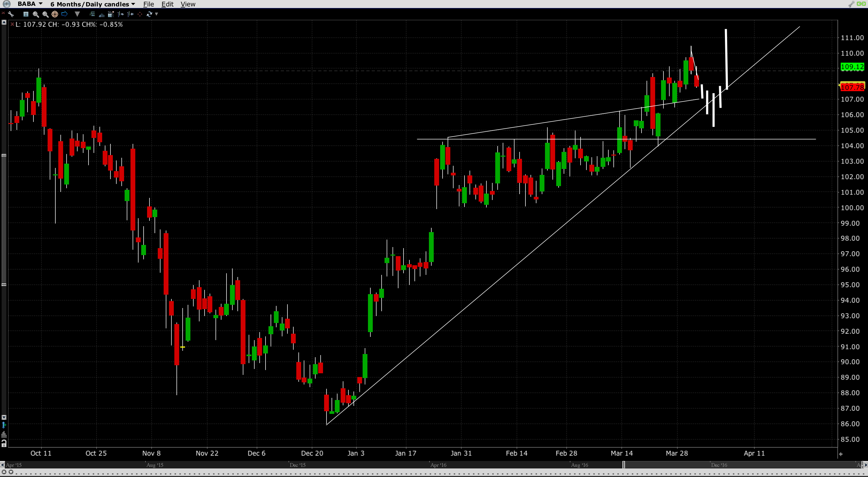This screenshot has width=868, height=477.
Task: Toggle the padlock icon at bottom left
Action: pyautogui.click(x=4, y=443)
